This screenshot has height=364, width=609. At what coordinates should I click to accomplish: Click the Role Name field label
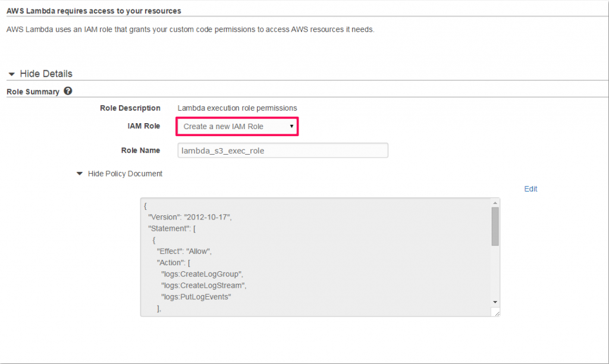point(140,150)
